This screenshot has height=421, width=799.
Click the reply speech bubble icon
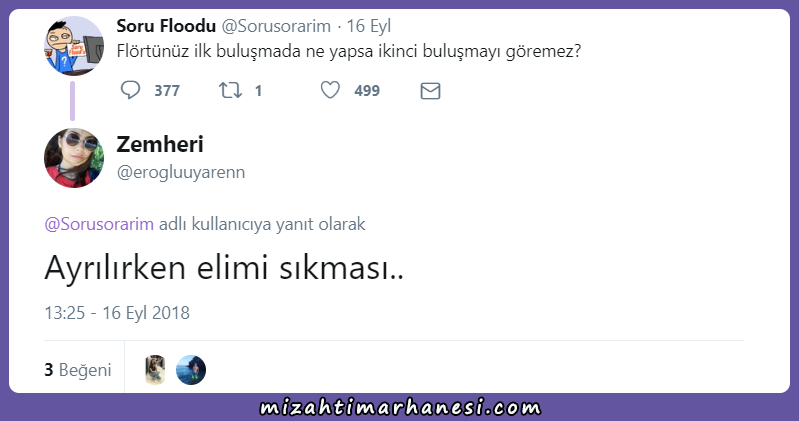[130, 90]
